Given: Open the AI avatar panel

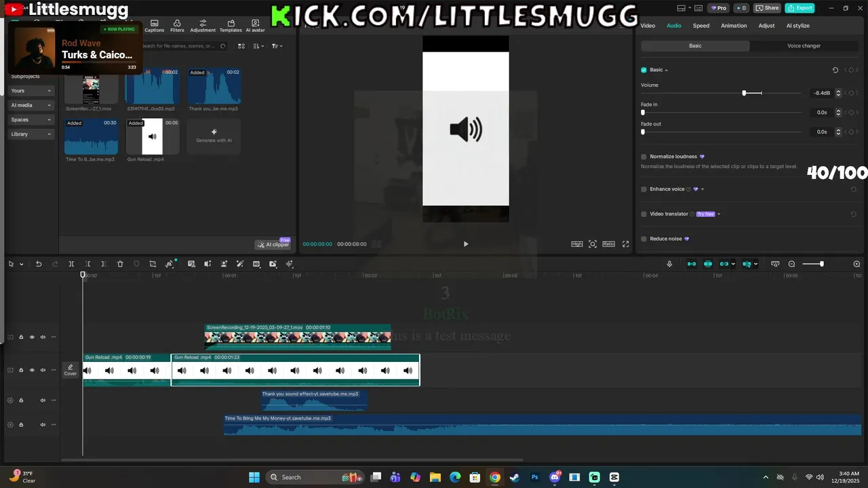Looking at the screenshot, I should click(x=255, y=26).
